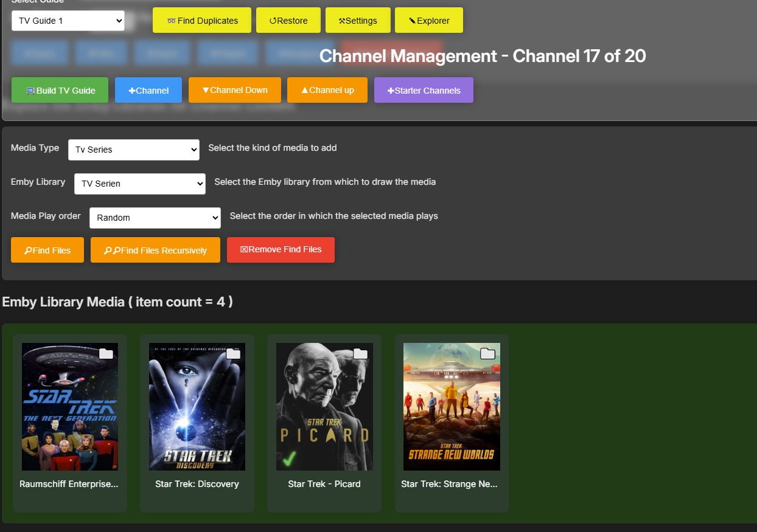The image size is (757, 532).
Task: Click the Find Duplicates button
Action: click(x=202, y=20)
